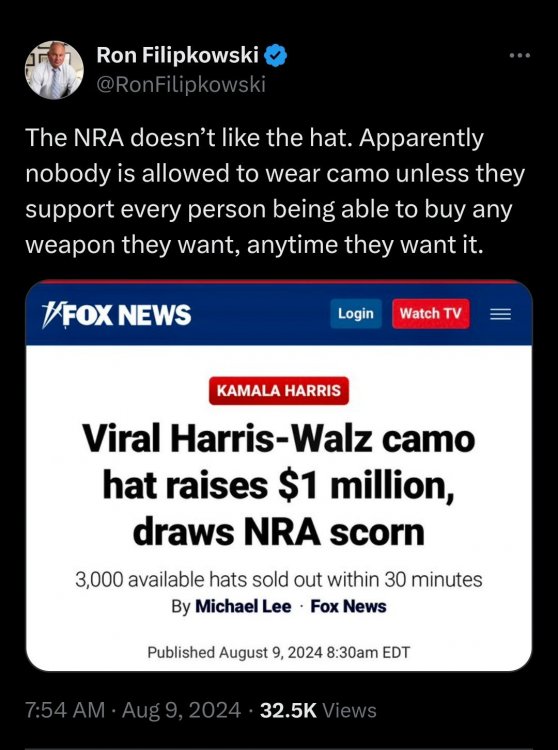Screen dimensions: 558x750
Task: Open the Harris-Walz camo hat headline
Action: click(x=279, y=485)
